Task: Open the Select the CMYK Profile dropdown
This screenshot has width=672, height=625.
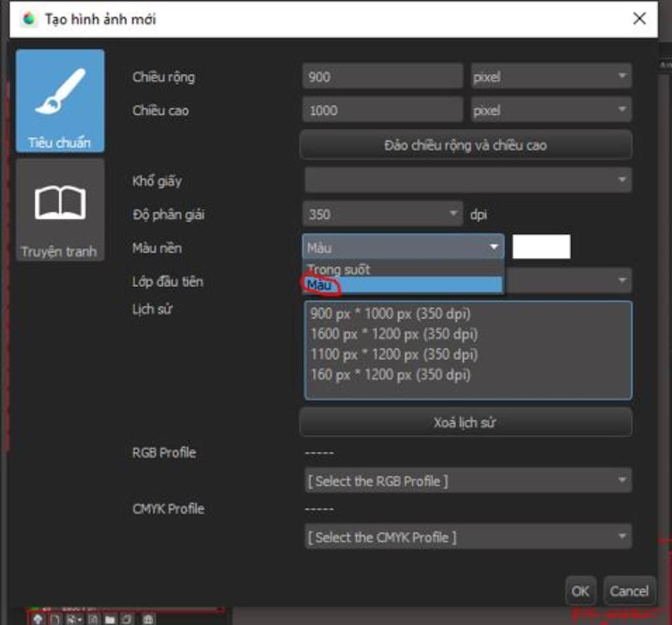Action: (x=467, y=536)
